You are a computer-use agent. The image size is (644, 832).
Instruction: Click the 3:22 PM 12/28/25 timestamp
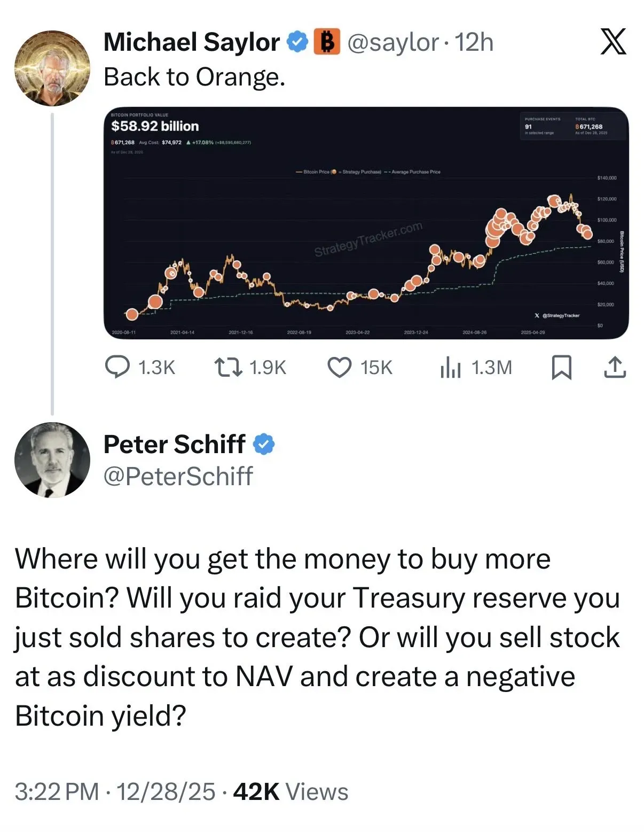[x=115, y=791]
